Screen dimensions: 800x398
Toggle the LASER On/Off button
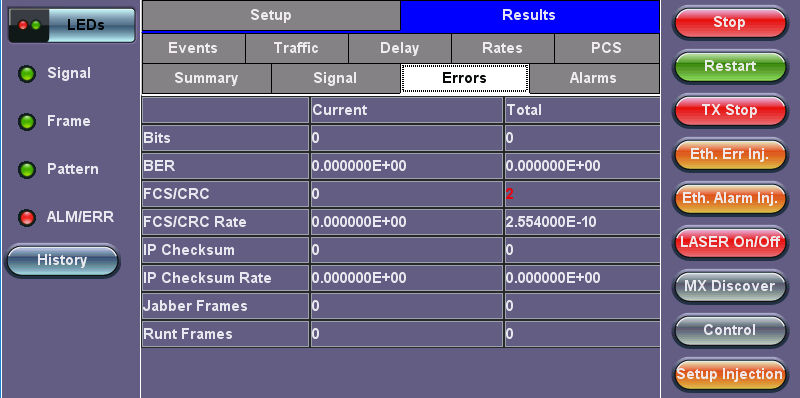729,242
